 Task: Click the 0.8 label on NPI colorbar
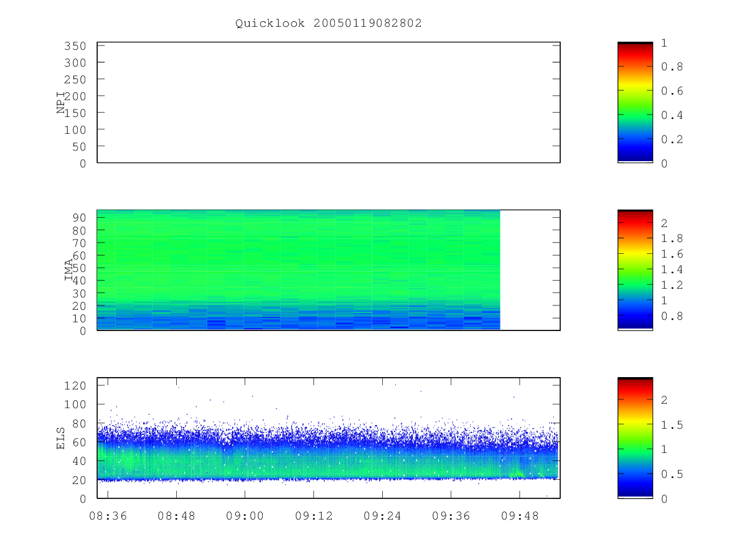coord(671,67)
